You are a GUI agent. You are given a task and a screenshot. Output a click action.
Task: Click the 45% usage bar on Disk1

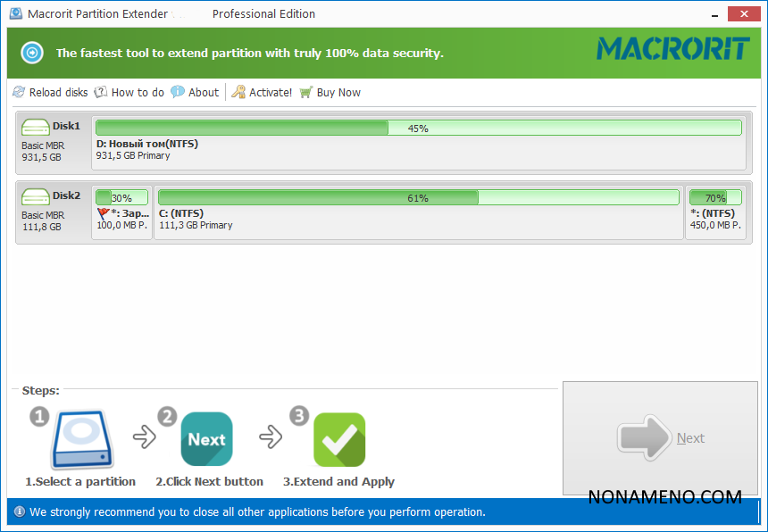point(418,128)
